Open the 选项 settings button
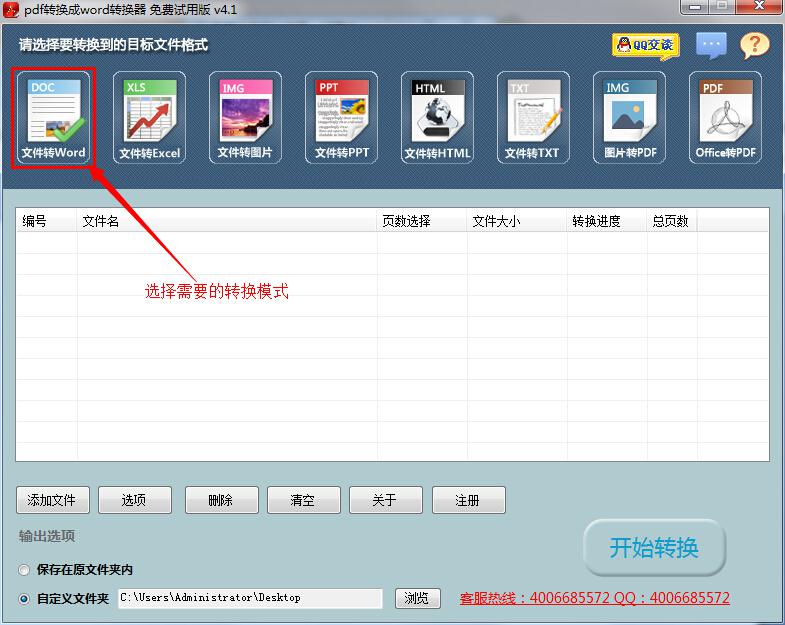Viewport: 785px width, 625px height. tap(135, 500)
